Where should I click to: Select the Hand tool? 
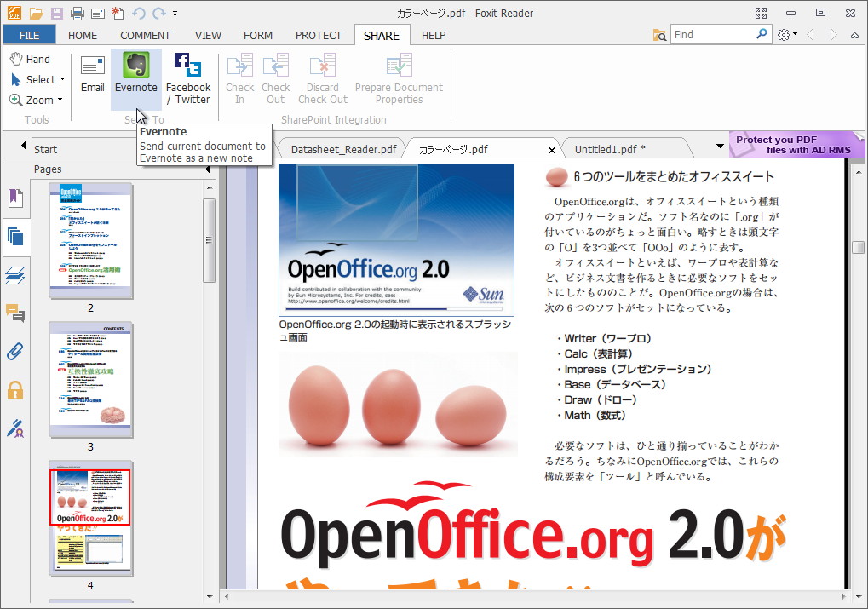tap(32, 59)
